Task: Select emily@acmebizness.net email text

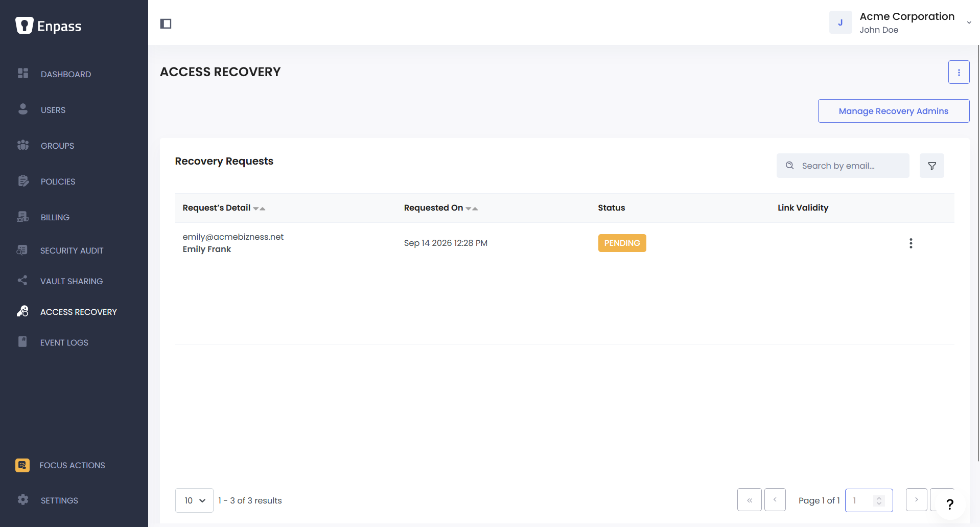Action: [x=233, y=237]
